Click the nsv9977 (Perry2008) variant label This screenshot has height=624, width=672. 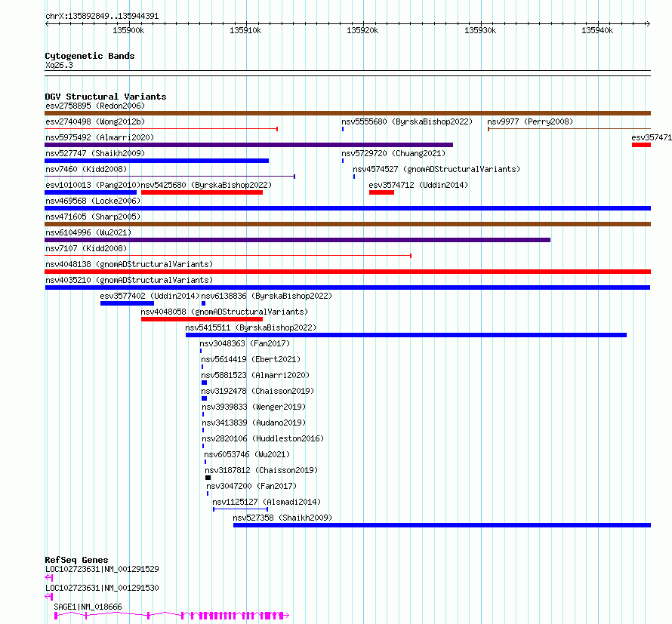[x=530, y=121]
